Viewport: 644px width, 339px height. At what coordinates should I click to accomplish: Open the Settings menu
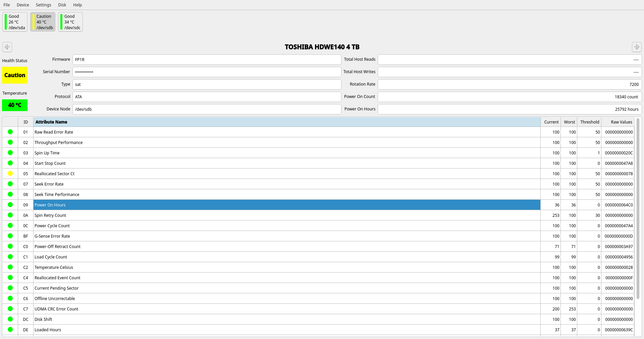pos(44,5)
